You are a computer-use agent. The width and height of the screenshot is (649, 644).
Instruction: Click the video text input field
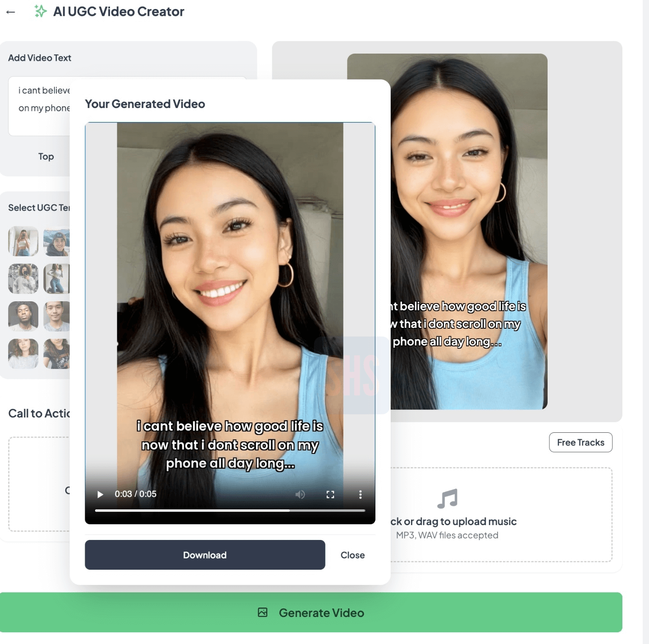pos(40,106)
